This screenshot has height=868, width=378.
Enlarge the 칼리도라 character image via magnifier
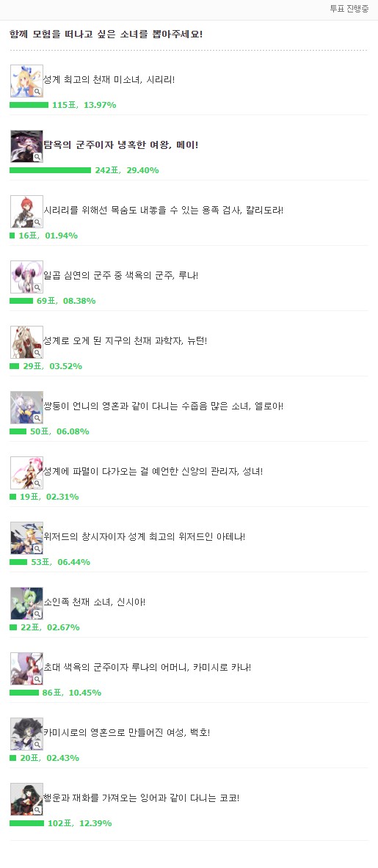pyautogui.click(x=37, y=222)
